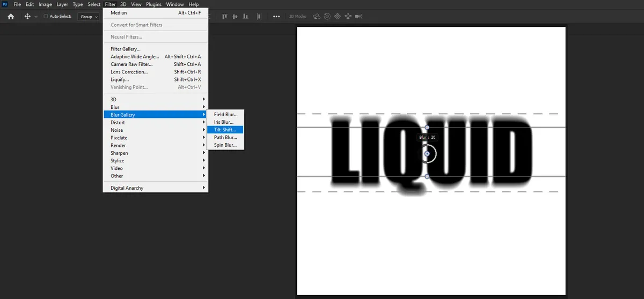Expand the 3D filter submenu

pyautogui.click(x=156, y=100)
